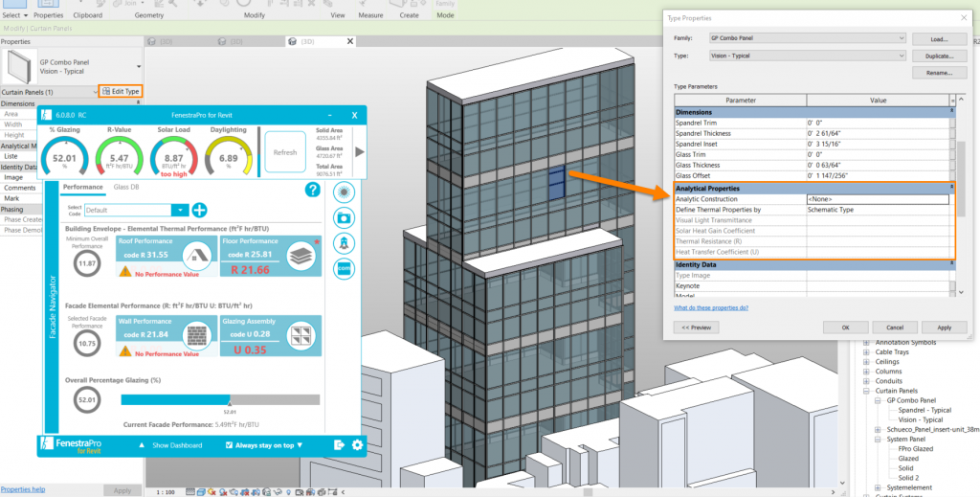Click the 1 : 100 view scale

(x=165, y=492)
